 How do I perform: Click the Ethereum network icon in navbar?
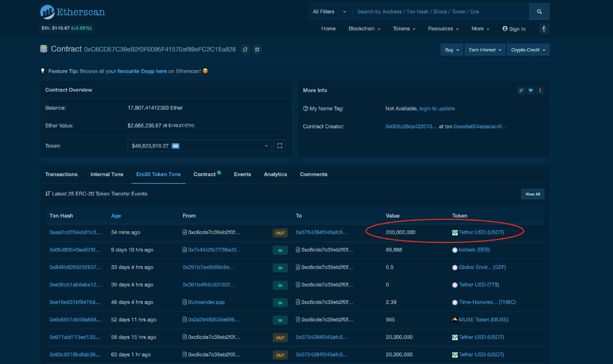click(x=544, y=29)
